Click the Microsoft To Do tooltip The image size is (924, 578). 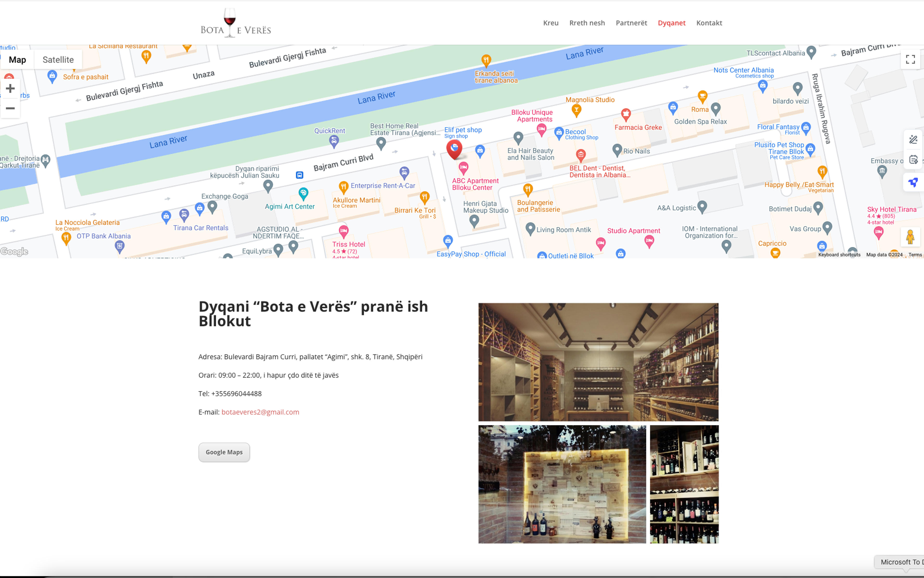pyautogui.click(x=900, y=562)
